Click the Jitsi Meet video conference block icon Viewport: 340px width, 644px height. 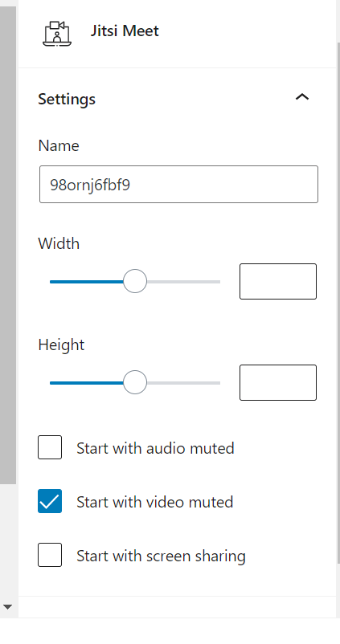[57, 34]
